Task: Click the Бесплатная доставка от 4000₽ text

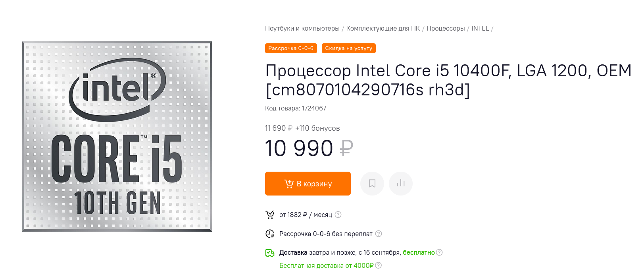Action: coord(326,265)
